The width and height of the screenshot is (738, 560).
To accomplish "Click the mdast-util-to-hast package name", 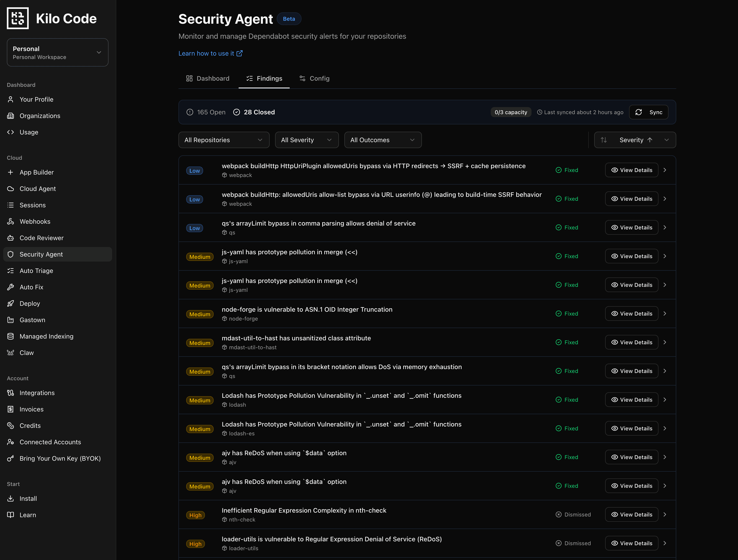I will [253, 347].
